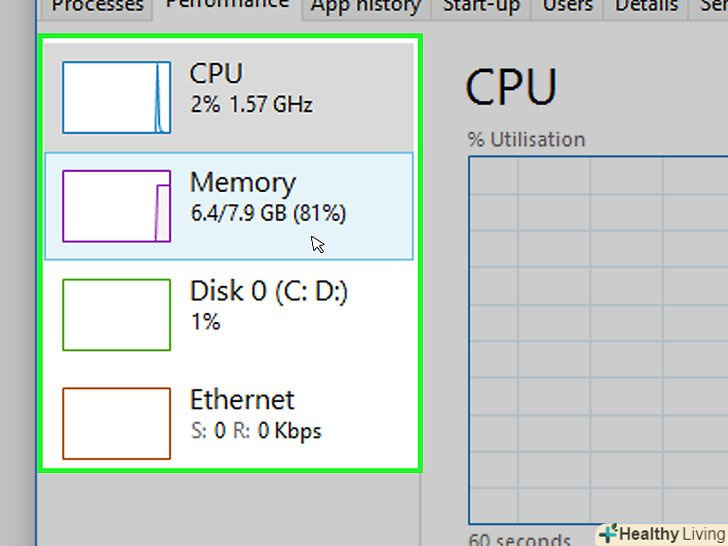728x546 pixels.
Task: Click the 6.4/7.9 GB (81%) memory reading
Action: point(268,213)
